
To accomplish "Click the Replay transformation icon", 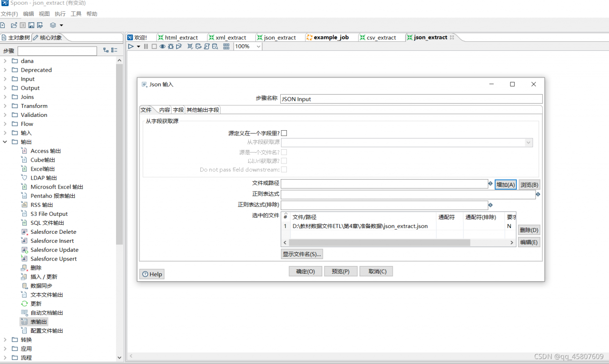I will pyautogui.click(x=179, y=47).
